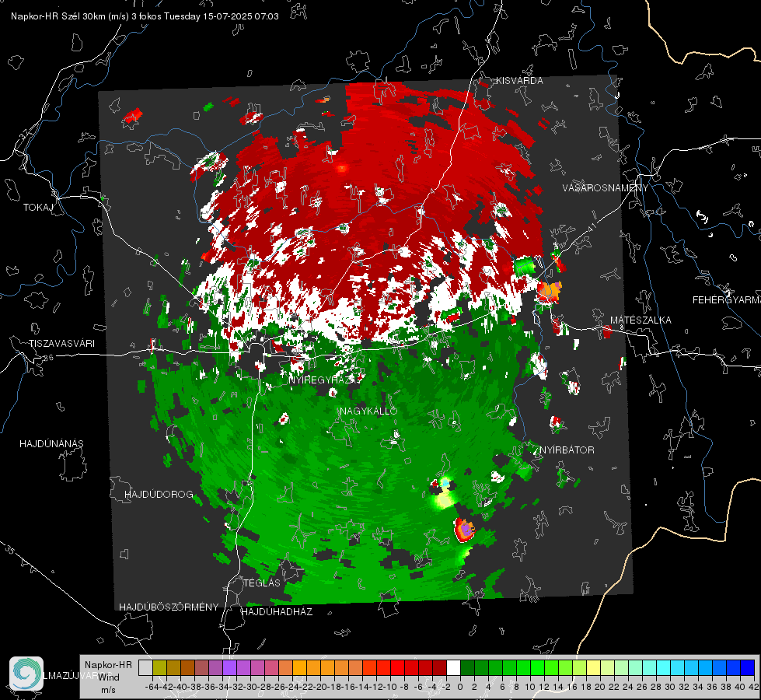Viewport: 761px width, 700px height.
Task: Pick the dark blue swatch between 40 and 42
Action: (748, 667)
